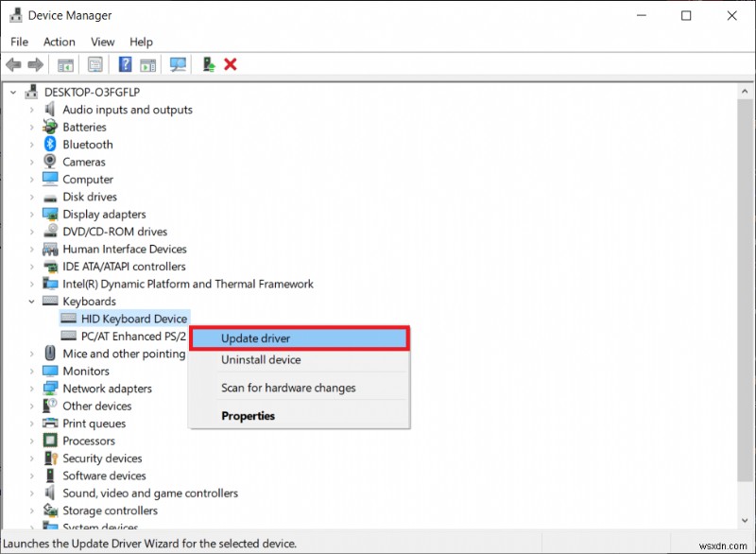
Task: Open the File menu
Action: (19, 42)
